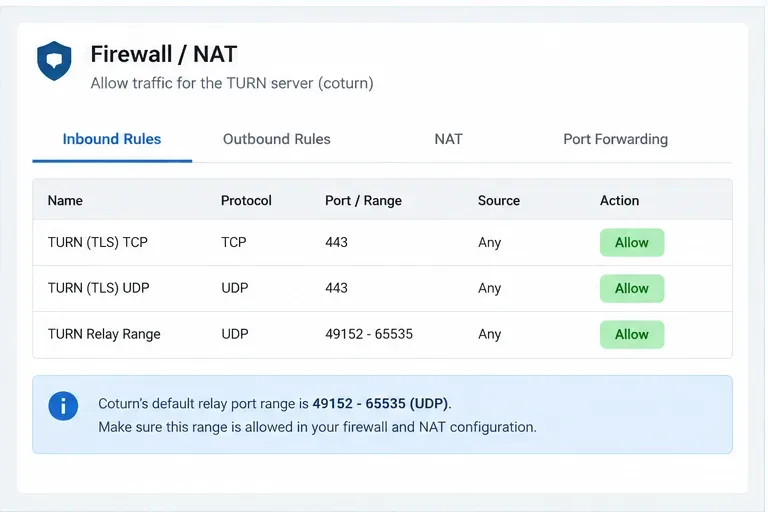This screenshot has height=512, width=768.
Task: Click Any source in TURN Relay Range row
Action: coord(489,335)
